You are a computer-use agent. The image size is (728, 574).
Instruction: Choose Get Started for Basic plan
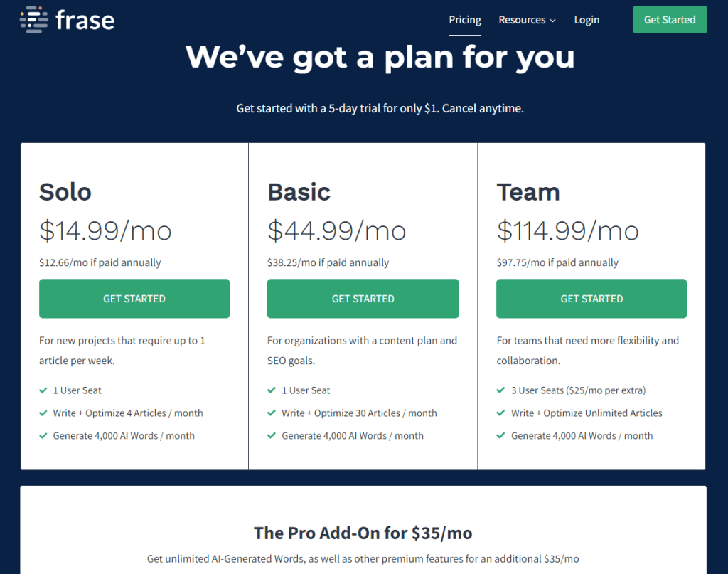(363, 299)
